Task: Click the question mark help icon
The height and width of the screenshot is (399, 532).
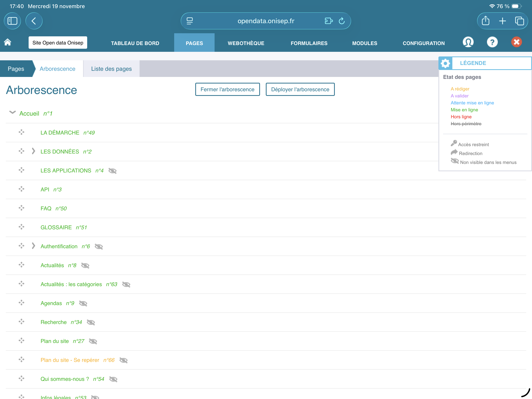Action: (x=492, y=42)
